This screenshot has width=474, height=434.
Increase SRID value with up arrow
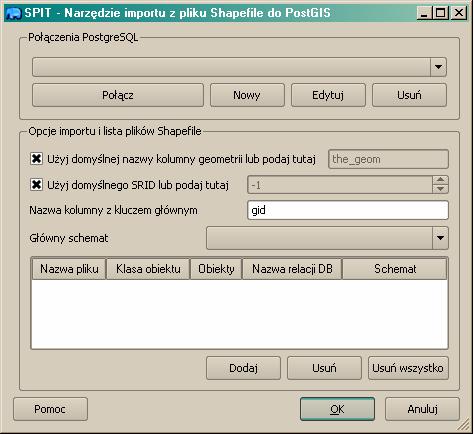(x=440, y=180)
